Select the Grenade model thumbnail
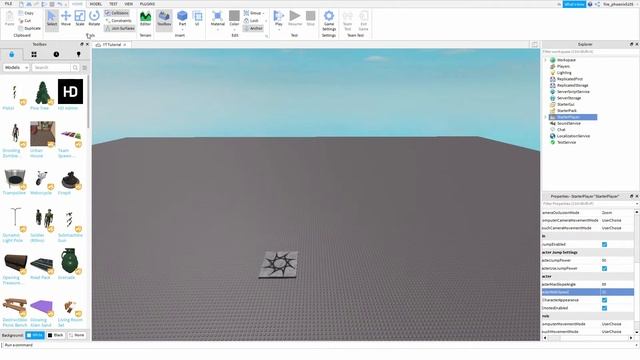This screenshot has width=640, height=360. [x=70, y=260]
